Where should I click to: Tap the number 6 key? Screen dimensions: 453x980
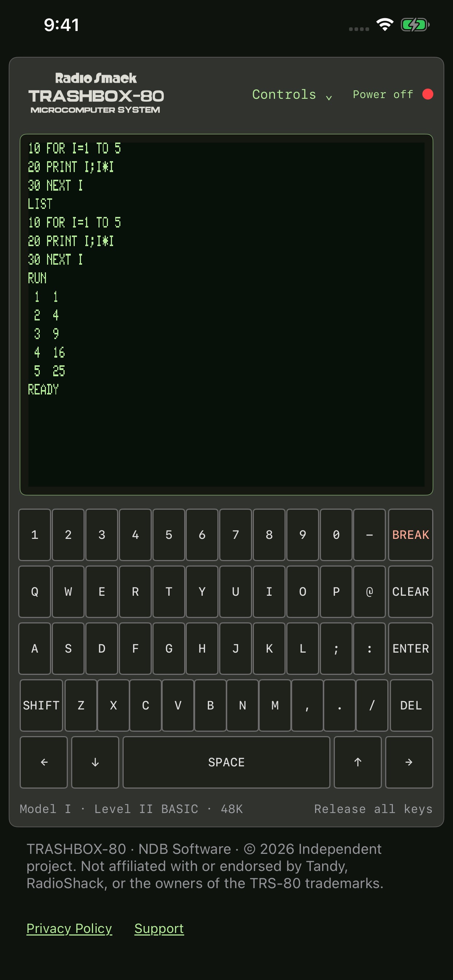(202, 534)
